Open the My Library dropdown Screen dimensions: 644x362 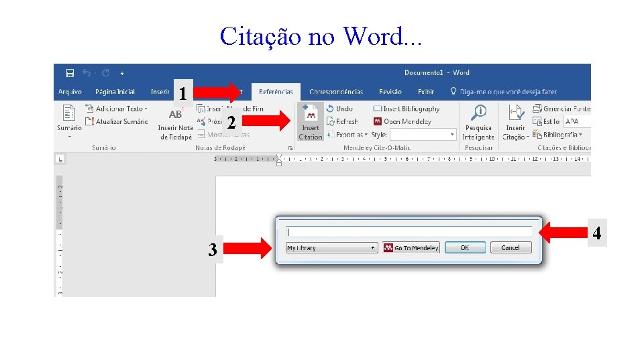(x=331, y=248)
